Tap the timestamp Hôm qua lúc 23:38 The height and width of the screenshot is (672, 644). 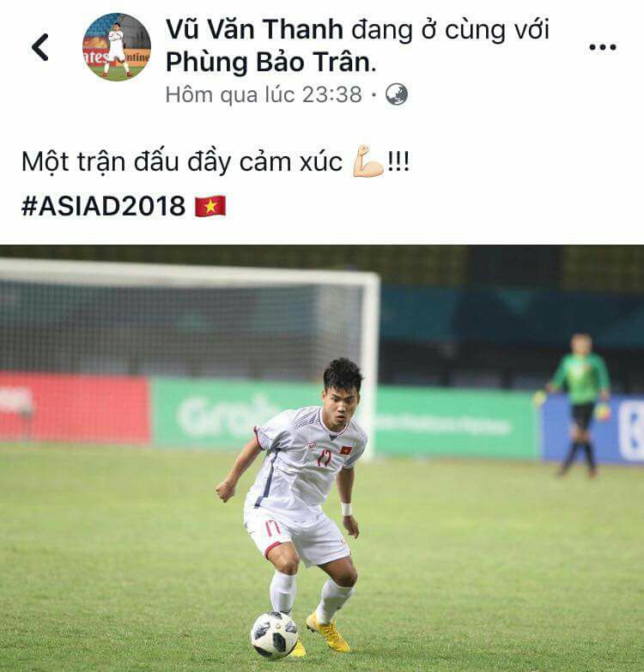click(x=264, y=94)
